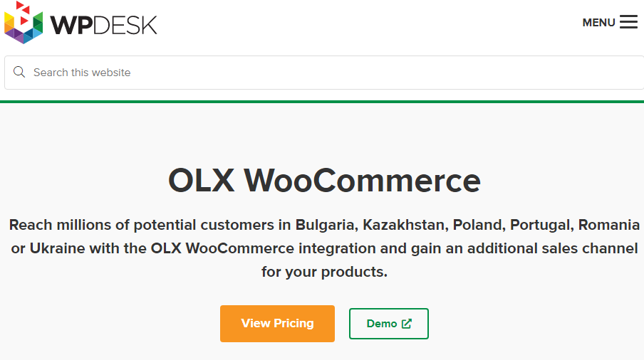Image resolution: width=644 pixels, height=360 pixels.
Task: Click the WPDESK wordmark text
Action: click(x=103, y=25)
